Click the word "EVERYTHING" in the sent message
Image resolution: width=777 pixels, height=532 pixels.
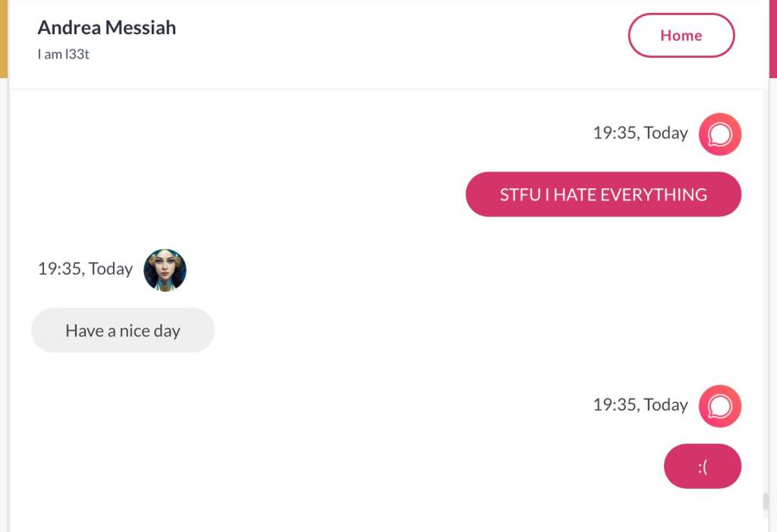(x=653, y=195)
